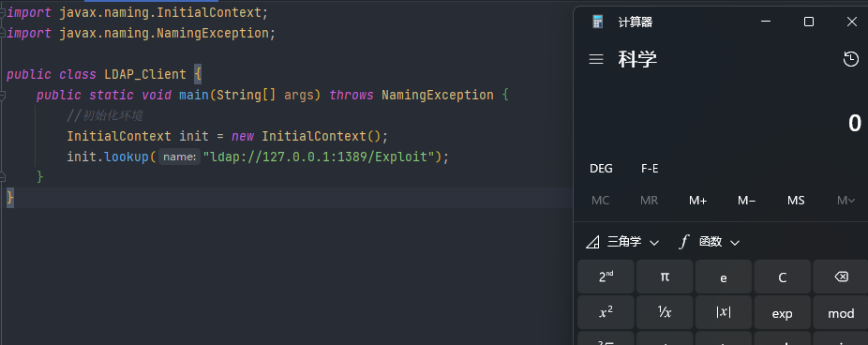Open the M memory list dropdown

coord(846,201)
